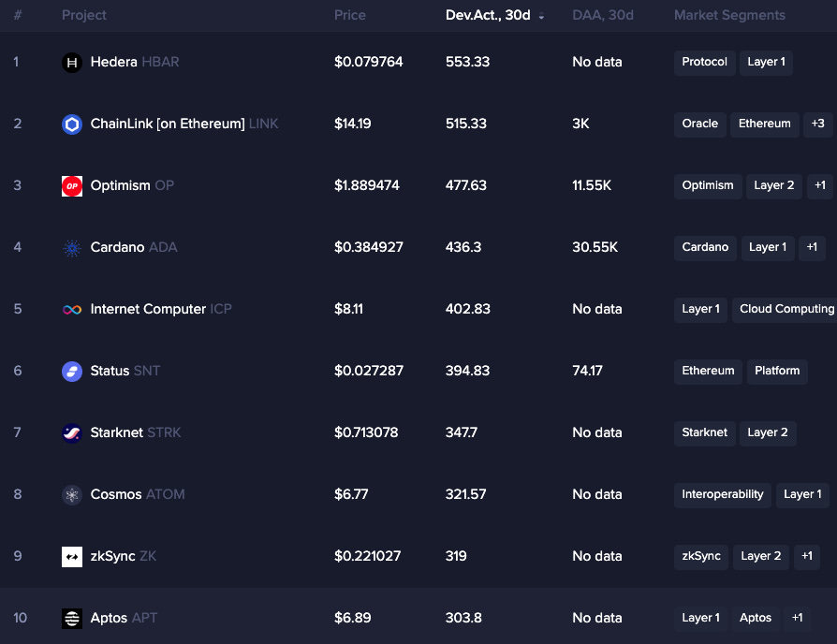Screen dimensions: 837x644
Task: Click the zkSync segment tag
Action: tap(701, 557)
